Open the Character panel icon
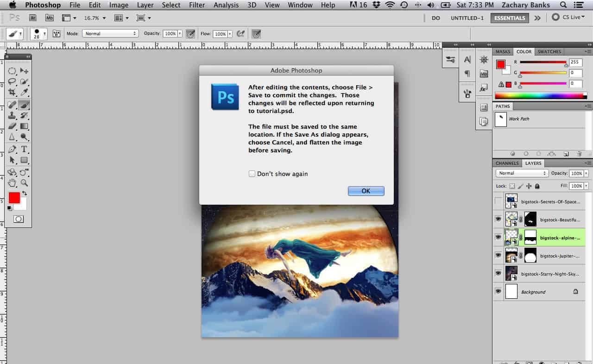The width and height of the screenshot is (593, 364). coord(467,59)
